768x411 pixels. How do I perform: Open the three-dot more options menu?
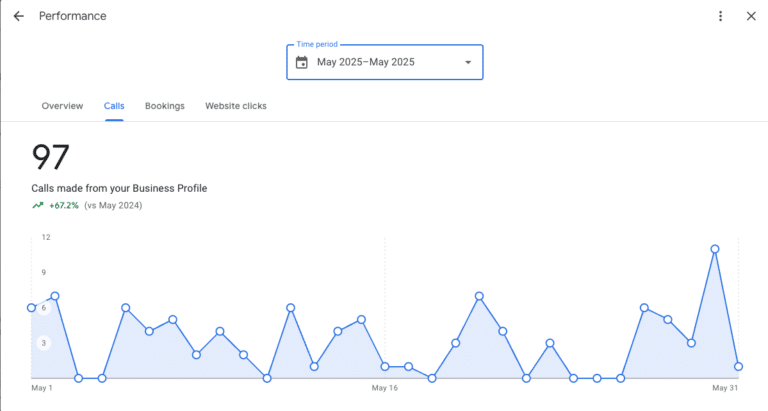pyautogui.click(x=720, y=16)
